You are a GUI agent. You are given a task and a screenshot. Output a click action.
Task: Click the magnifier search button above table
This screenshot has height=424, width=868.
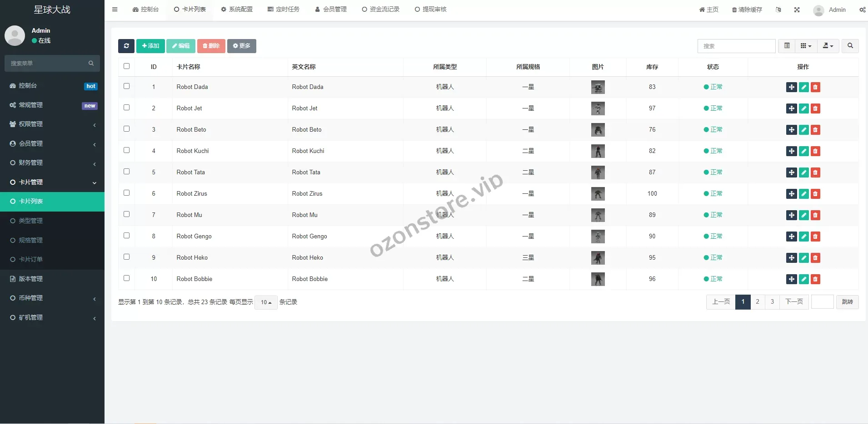tap(850, 46)
